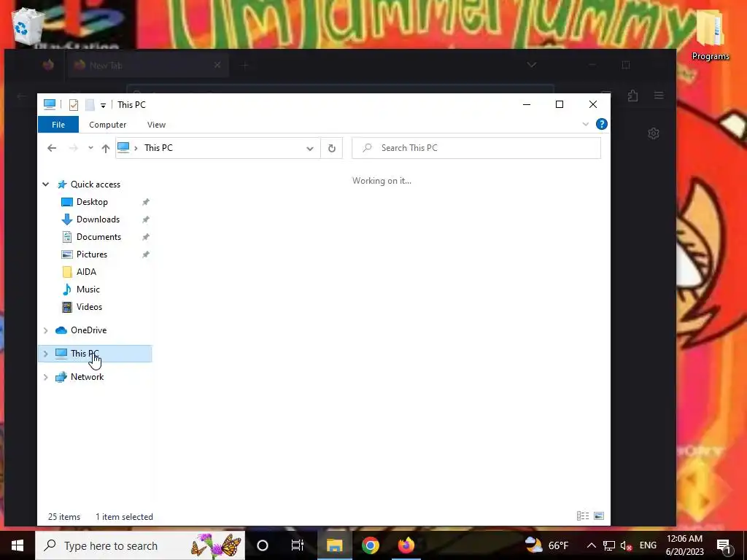Open Customize Quick Access Toolbar dropdown
The width and height of the screenshot is (747, 560).
click(103, 105)
